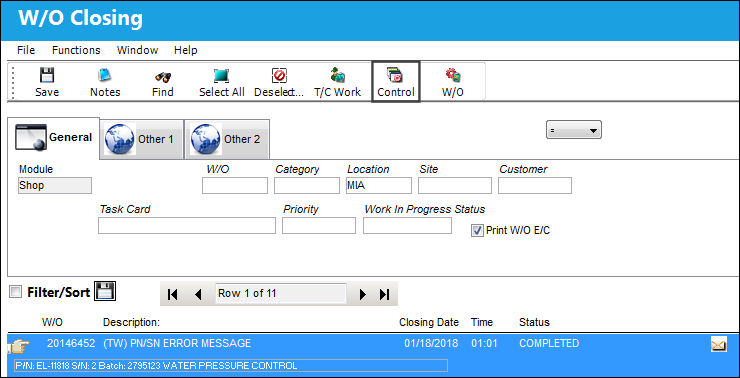Click the Location field containing MIA
740x378 pixels.
[378, 185]
